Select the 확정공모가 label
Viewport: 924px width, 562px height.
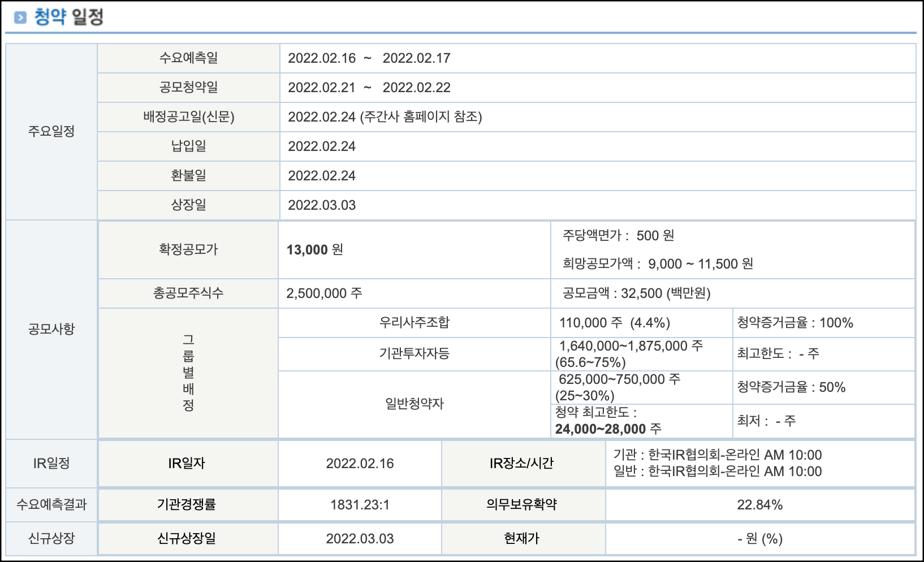188,249
